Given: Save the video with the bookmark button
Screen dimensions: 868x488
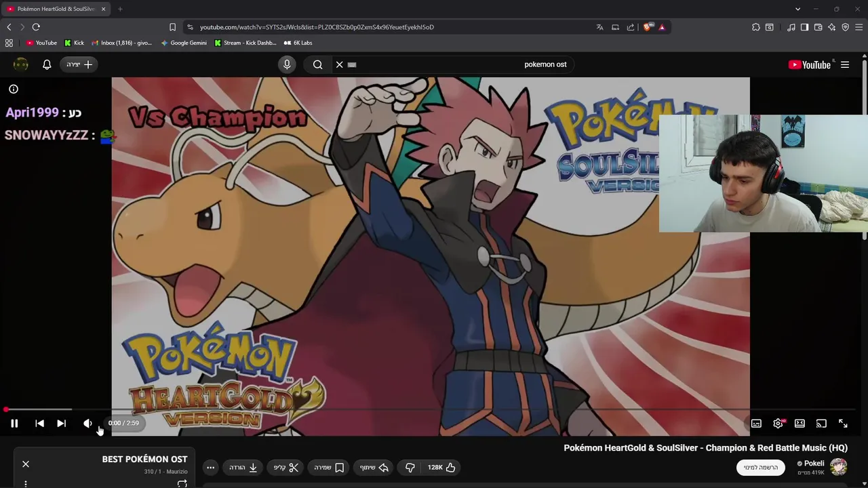Looking at the screenshot, I should (x=329, y=468).
